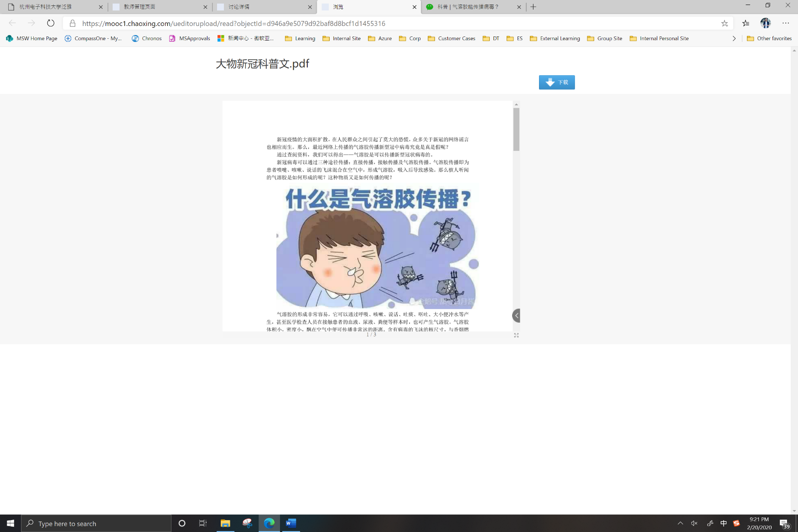Open Cortana from the taskbar

coord(182,523)
